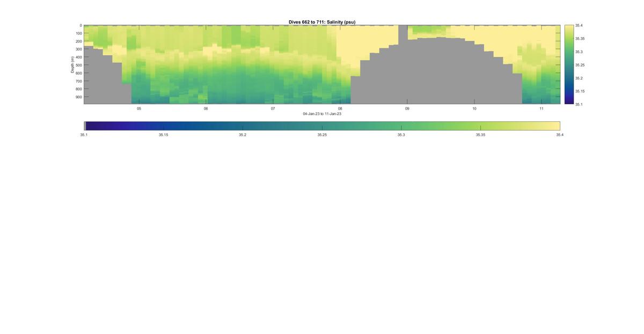This screenshot has height=334, width=644.
Task: Click x-axis tick label '07'
Action: [273, 108]
